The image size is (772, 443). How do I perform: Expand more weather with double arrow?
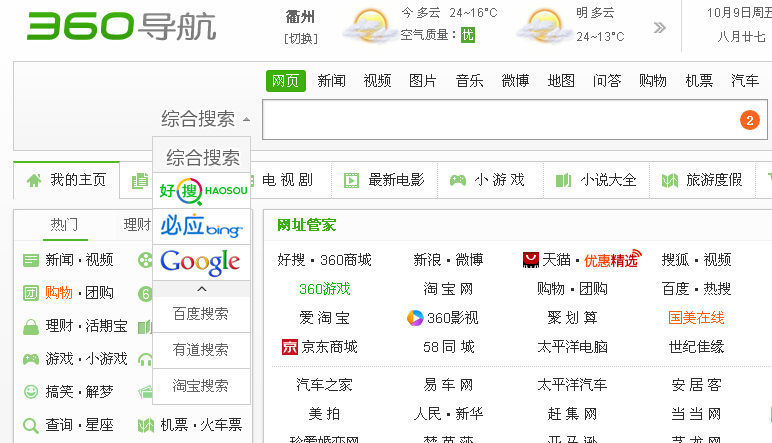659,28
